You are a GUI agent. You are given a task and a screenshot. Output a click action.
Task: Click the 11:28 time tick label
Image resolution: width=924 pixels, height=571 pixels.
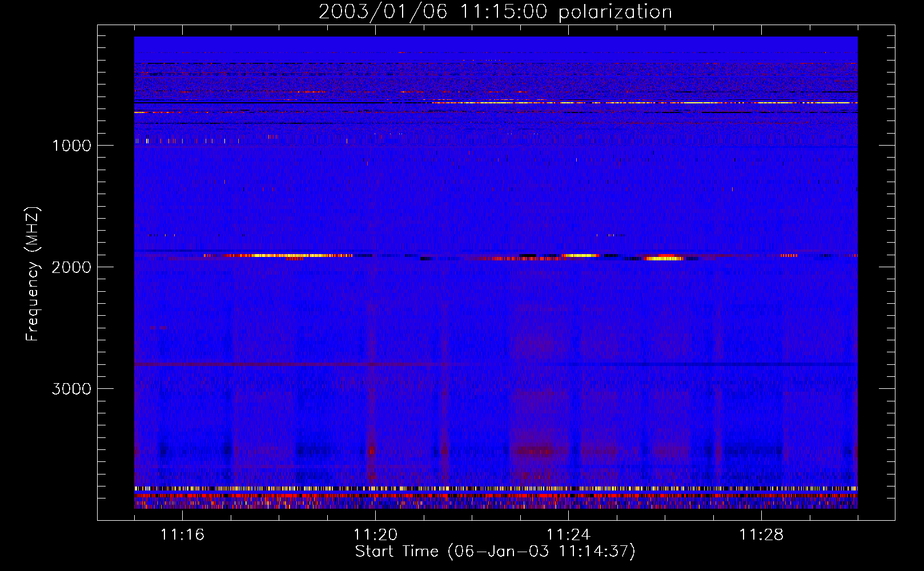point(761,535)
